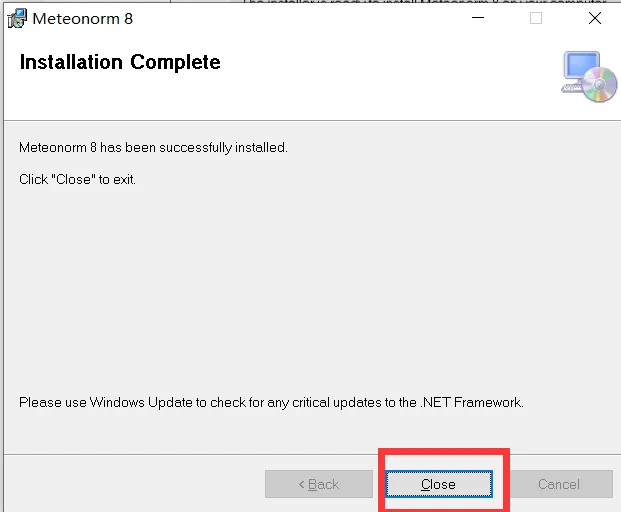Click the underlined C in Close button
Viewport: 621px width, 512px height.
coord(425,484)
